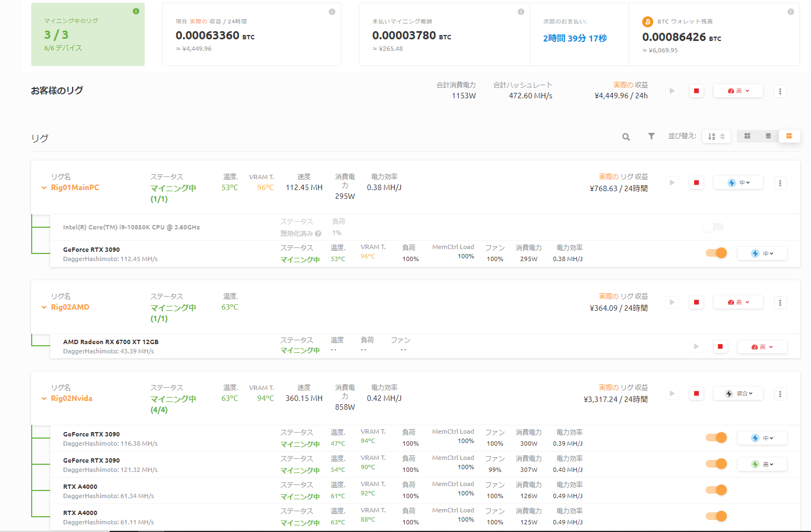Collapse the Rig02AMD chevron
The width and height of the screenshot is (811, 532).
coord(44,308)
